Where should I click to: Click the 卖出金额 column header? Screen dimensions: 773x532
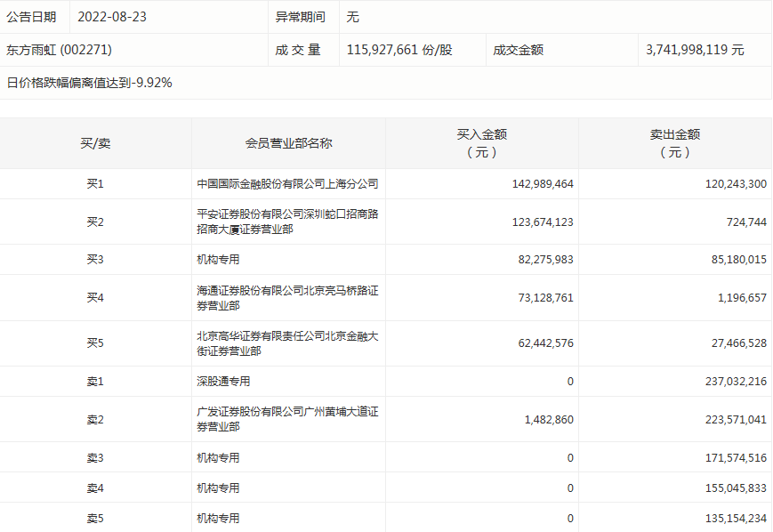tap(674, 143)
